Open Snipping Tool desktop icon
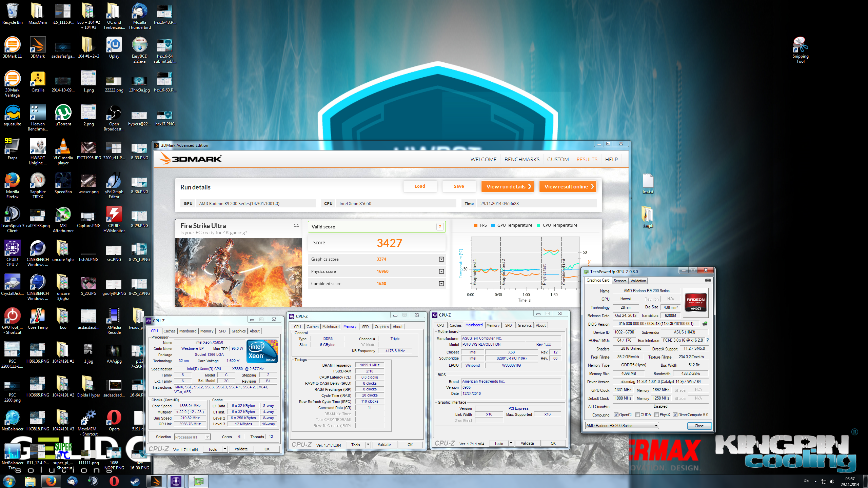This screenshot has width=868, height=488. coord(800,49)
